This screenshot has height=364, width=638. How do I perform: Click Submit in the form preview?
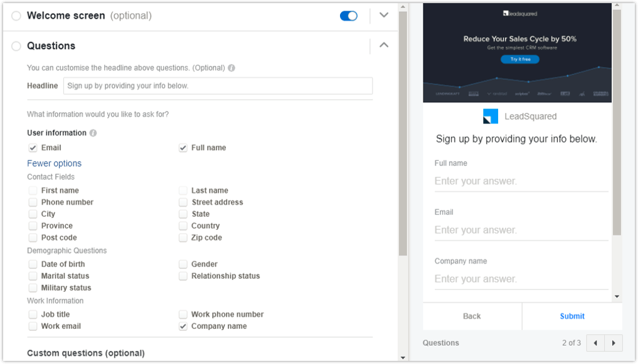572,316
